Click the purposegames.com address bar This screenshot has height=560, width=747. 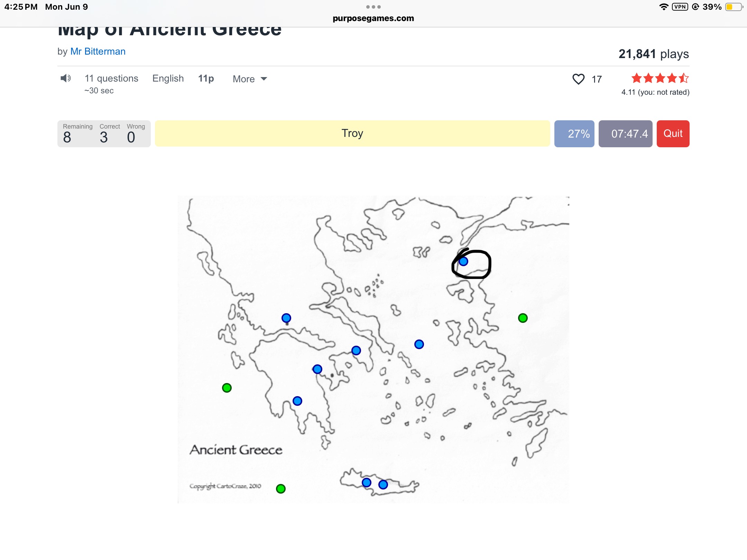[373, 18]
